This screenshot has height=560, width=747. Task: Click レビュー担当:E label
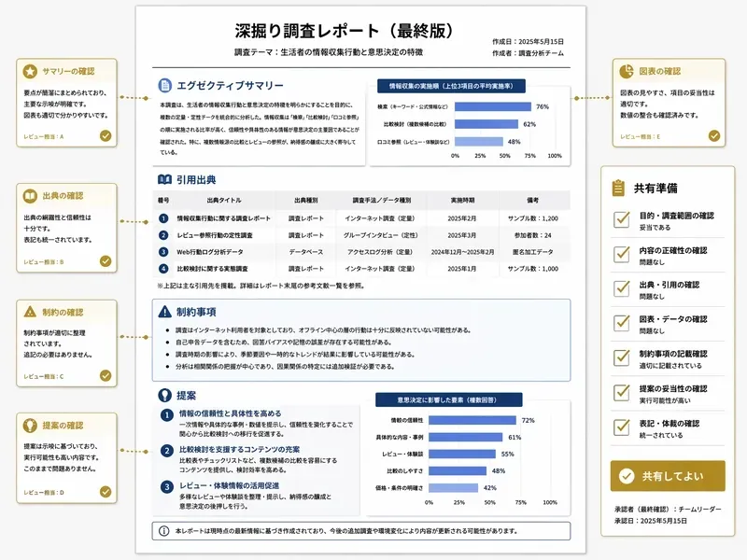point(641,136)
